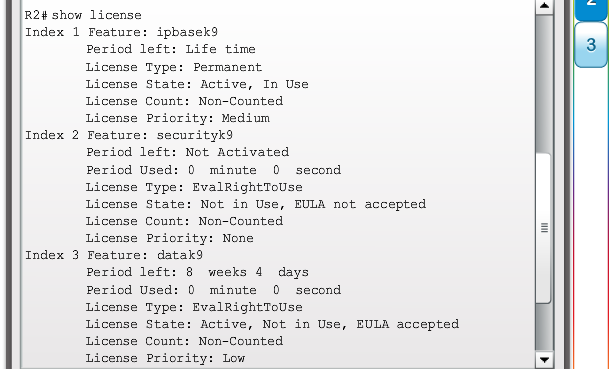Click the scroll up arrow of the terminal

click(544, 6)
